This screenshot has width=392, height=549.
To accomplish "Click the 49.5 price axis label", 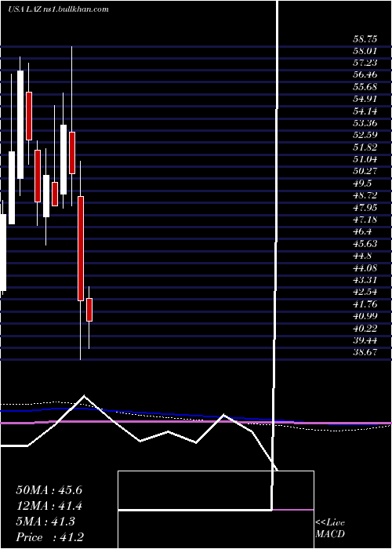I will (x=362, y=184).
